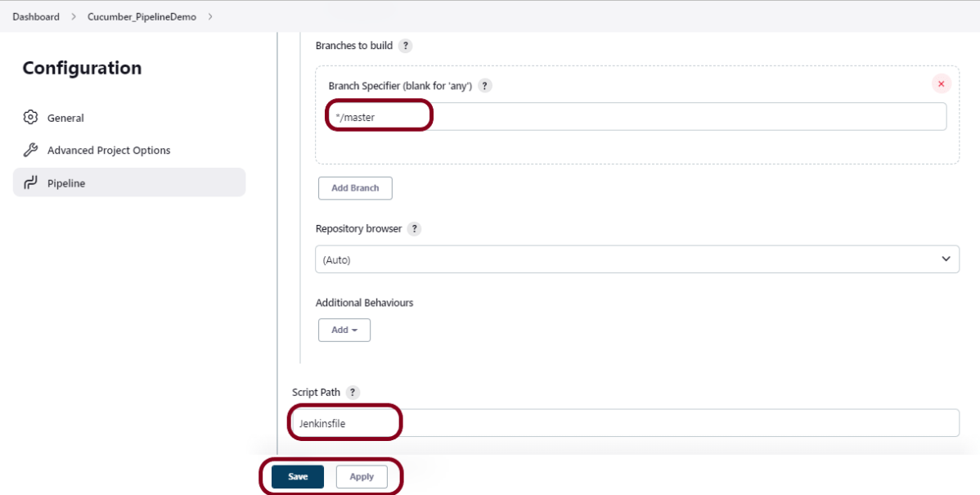Show help for Repository browser
Screen dimensions: 980x495
tap(415, 229)
